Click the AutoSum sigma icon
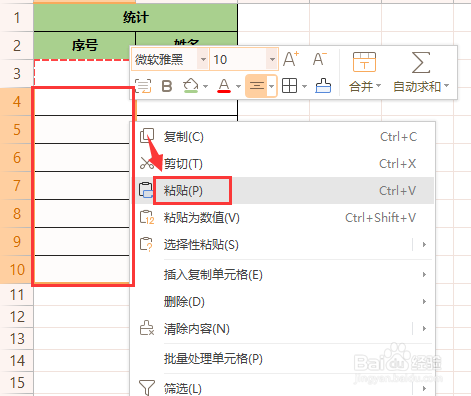 coord(421,62)
